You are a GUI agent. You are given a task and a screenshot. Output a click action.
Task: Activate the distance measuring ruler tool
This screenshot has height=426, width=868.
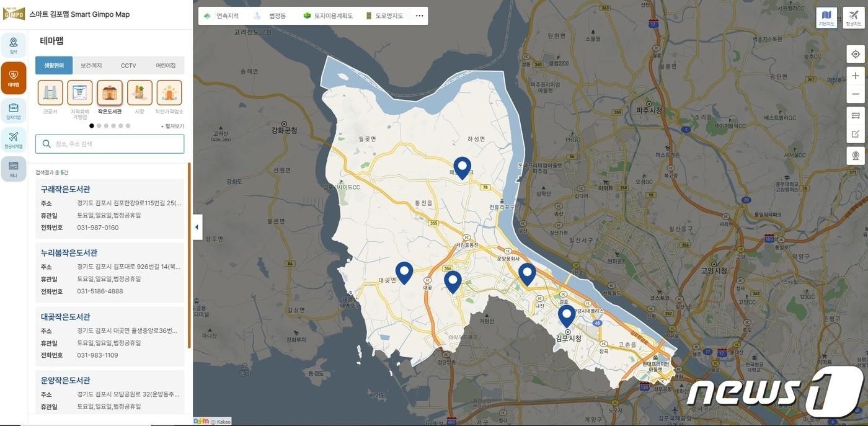click(x=856, y=115)
